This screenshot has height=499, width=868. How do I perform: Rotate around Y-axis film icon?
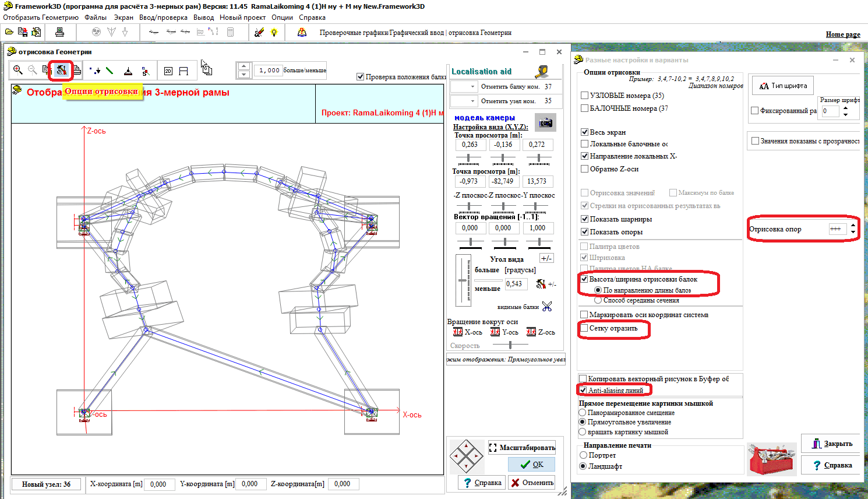[x=495, y=332]
